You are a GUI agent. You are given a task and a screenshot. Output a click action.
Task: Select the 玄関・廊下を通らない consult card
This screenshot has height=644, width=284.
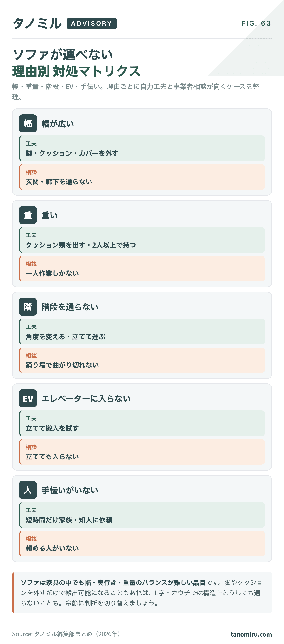[142, 177]
